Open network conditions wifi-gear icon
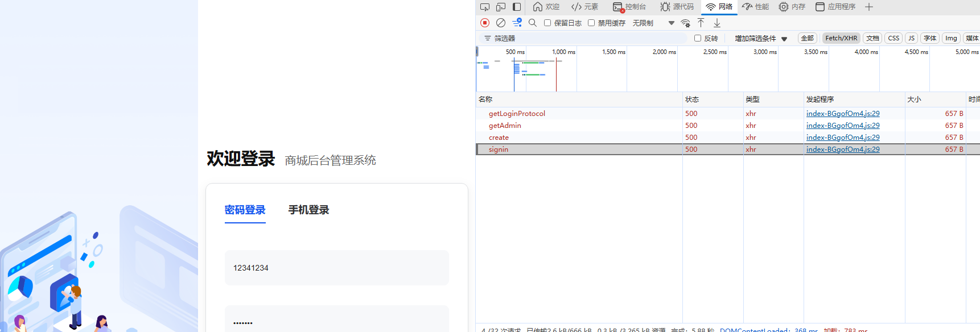Viewport: 980px width, 332px height. tap(685, 23)
